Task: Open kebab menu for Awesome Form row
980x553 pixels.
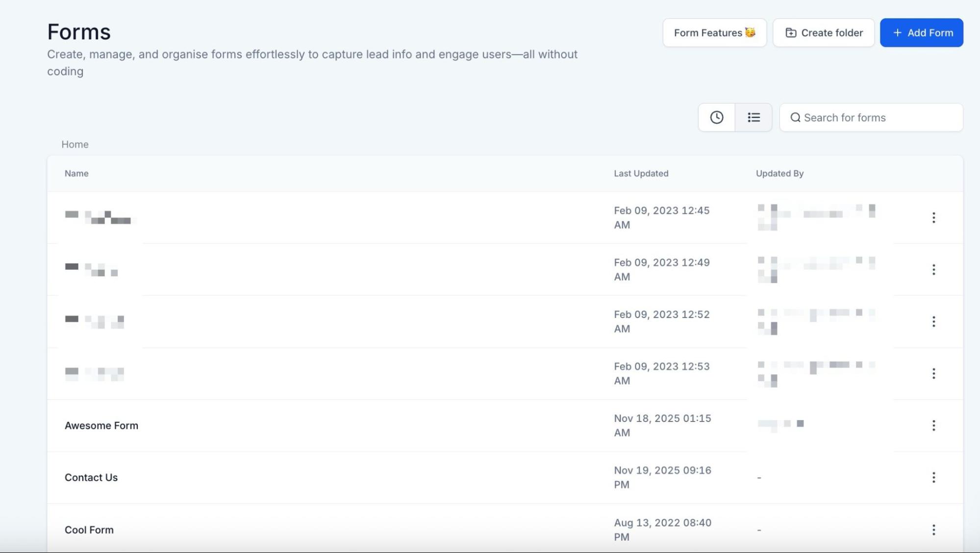Action: (x=933, y=425)
